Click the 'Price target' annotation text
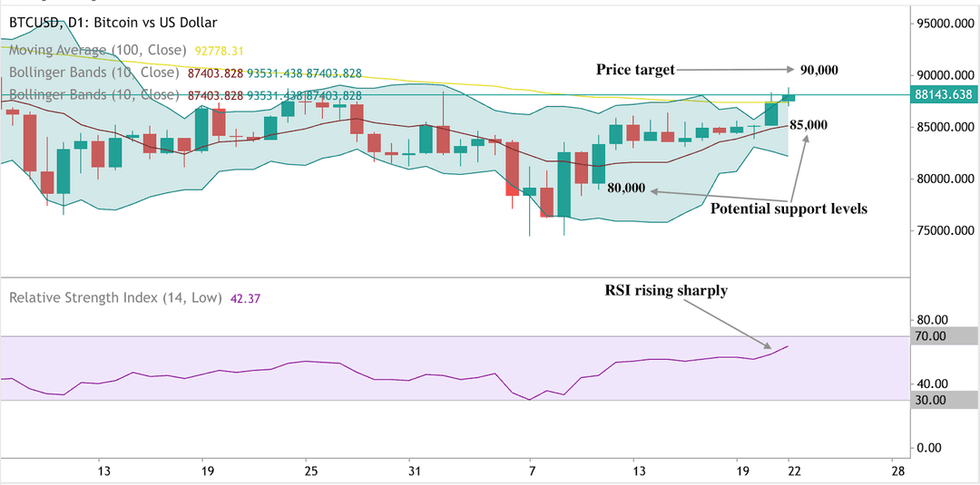 (635, 70)
